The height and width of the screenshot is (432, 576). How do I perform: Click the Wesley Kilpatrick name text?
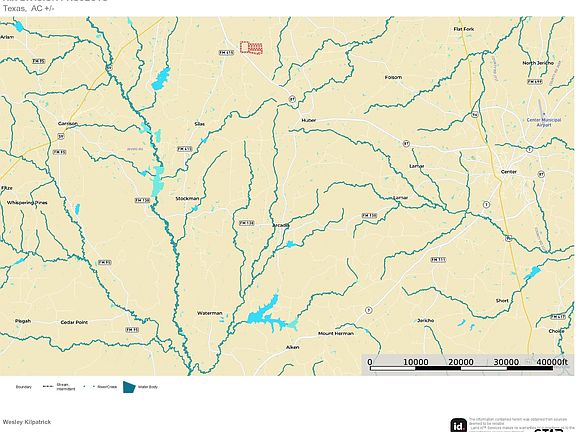[27, 422]
